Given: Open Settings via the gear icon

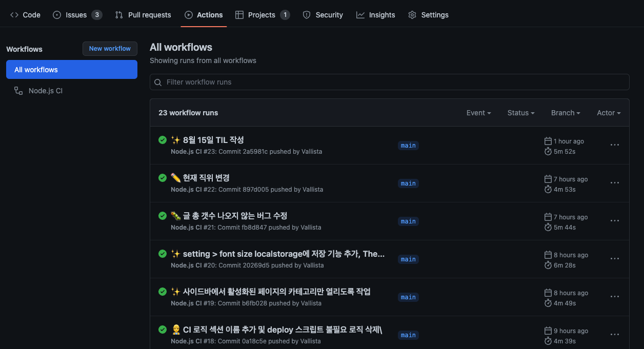Looking at the screenshot, I should (412, 15).
